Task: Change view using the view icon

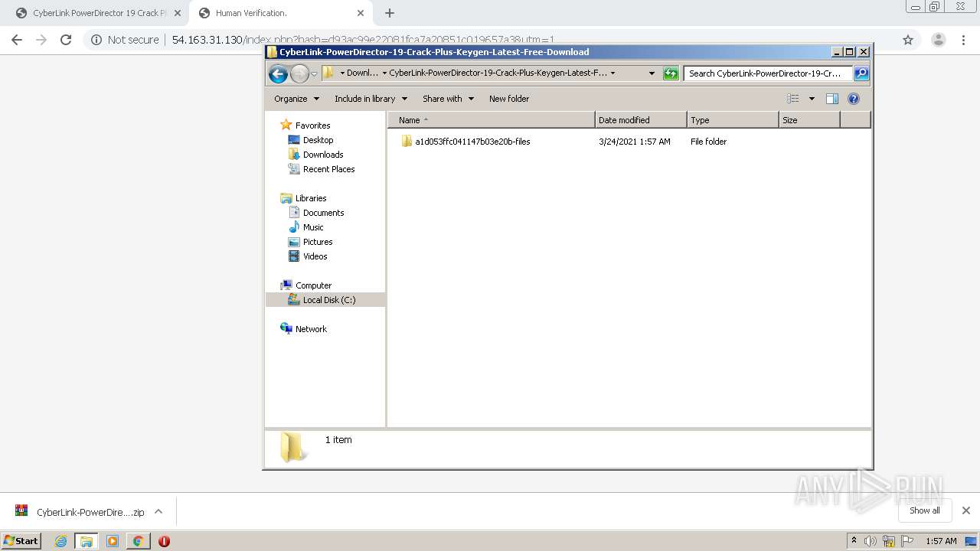Action: click(x=793, y=99)
